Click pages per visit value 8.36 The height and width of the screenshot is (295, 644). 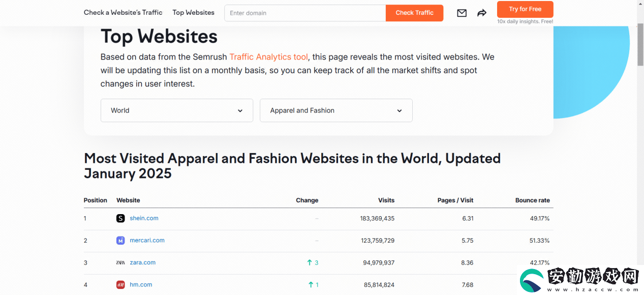point(467,263)
